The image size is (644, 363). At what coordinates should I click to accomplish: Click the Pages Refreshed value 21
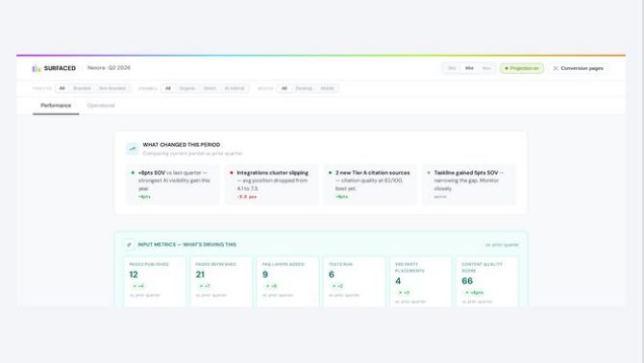(200, 275)
